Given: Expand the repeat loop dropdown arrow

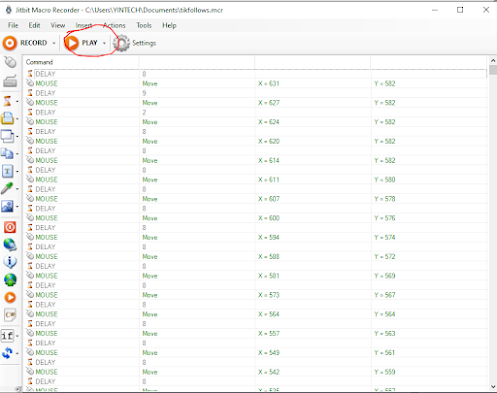Looking at the screenshot, I should click(x=17, y=353).
